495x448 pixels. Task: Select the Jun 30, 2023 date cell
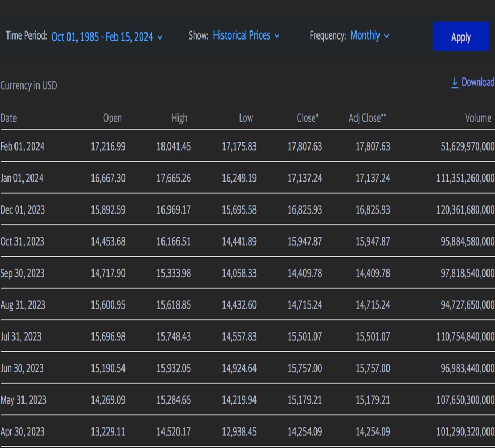click(22, 368)
